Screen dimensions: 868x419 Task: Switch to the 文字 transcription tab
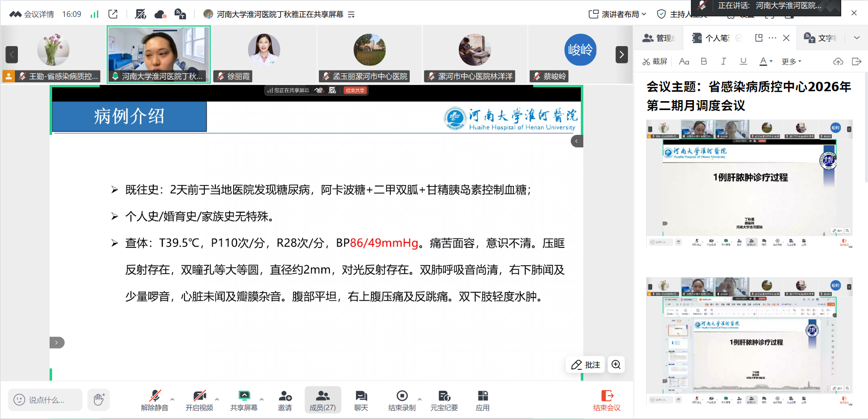click(820, 38)
